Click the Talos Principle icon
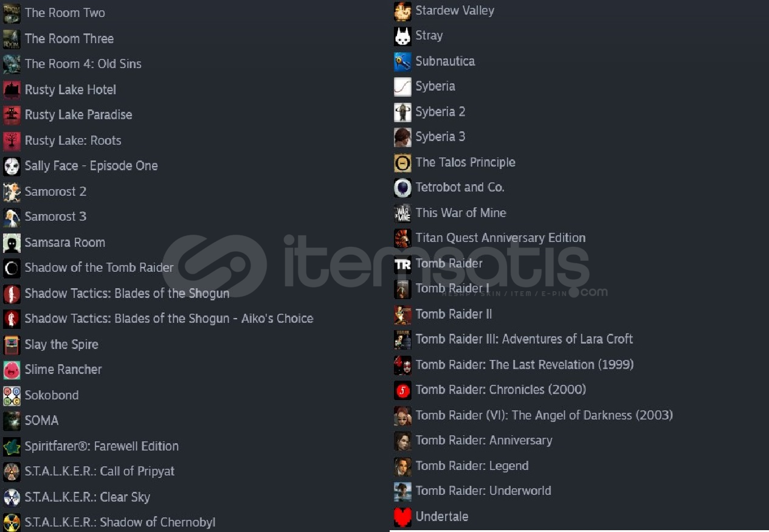Screen dimensions: 769x532 [402, 162]
